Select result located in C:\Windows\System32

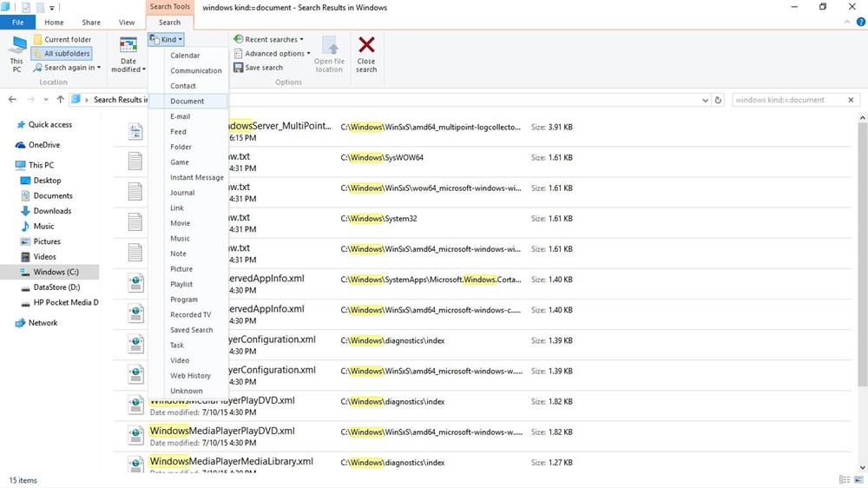[482, 222]
